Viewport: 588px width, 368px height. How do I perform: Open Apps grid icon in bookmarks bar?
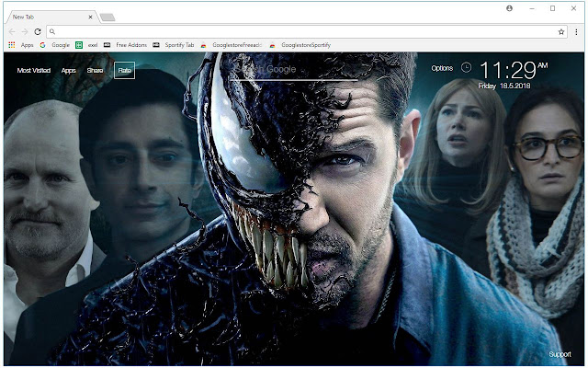tap(12, 45)
